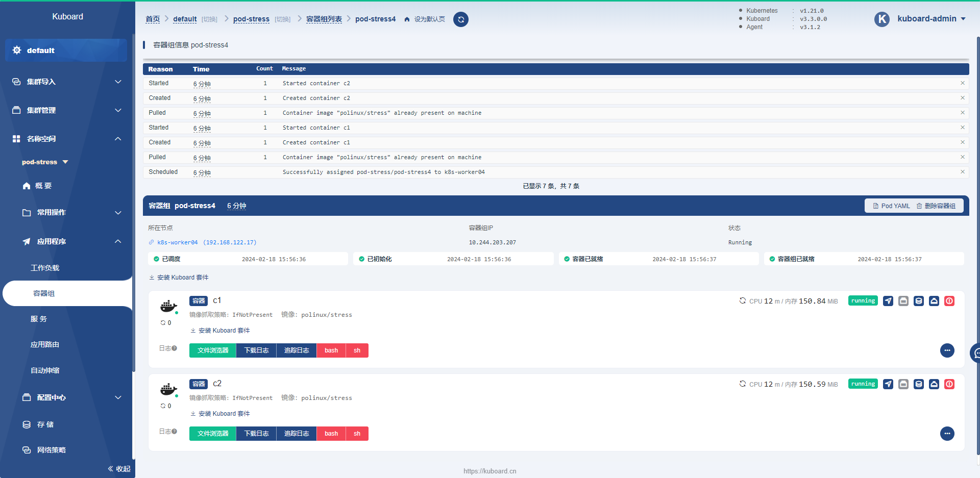This screenshot has width=980, height=478.
Task: Open the paper-plane icon for container c1
Action: tap(888, 301)
